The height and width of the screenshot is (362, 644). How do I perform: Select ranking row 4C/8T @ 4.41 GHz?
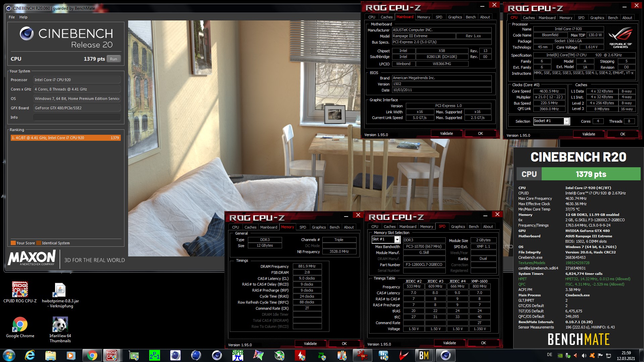65,138
